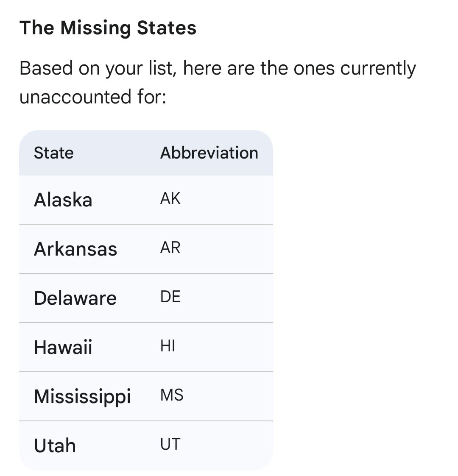Select the Alaska state name cell
458x476 pixels.
(x=63, y=200)
